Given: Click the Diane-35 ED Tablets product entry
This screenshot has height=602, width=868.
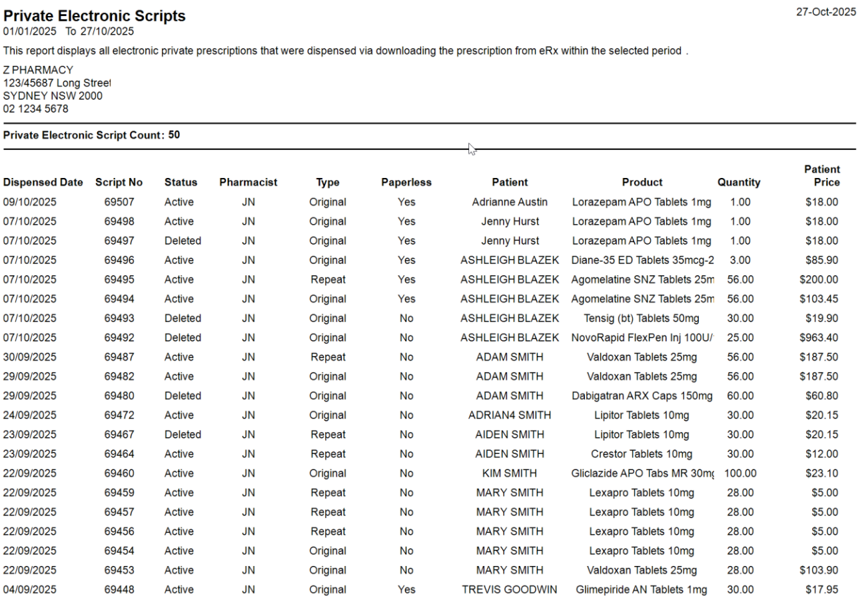Looking at the screenshot, I should (x=642, y=260).
